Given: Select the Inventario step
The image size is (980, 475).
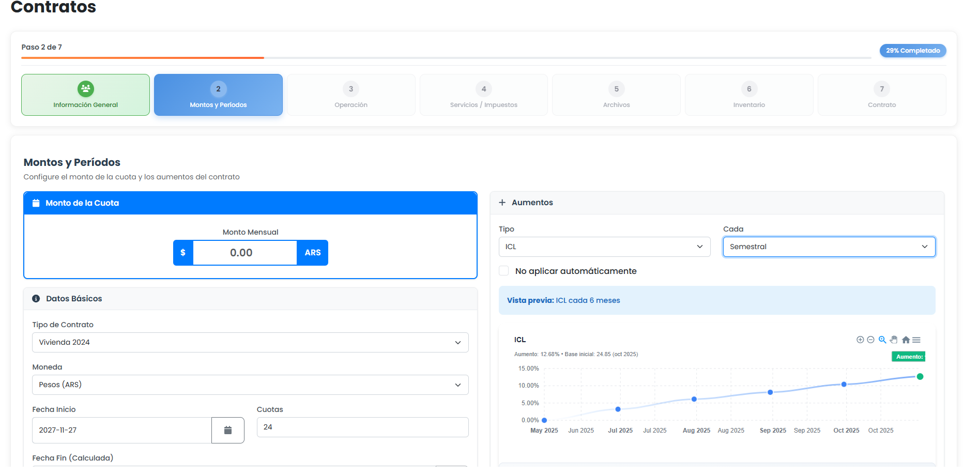Looking at the screenshot, I should click(749, 95).
